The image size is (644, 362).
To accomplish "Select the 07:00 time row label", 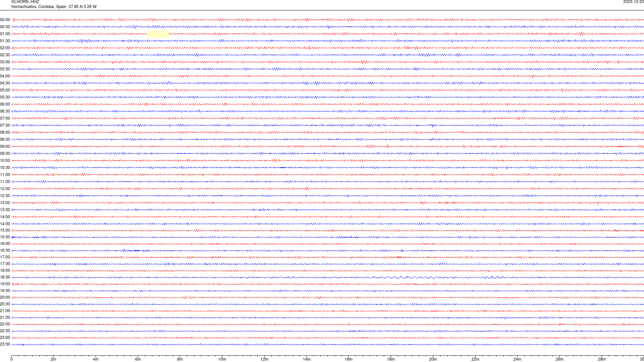I will [5, 118].
